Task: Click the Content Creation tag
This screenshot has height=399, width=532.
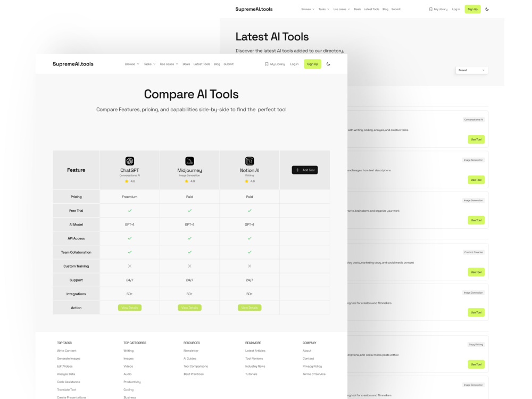Action: click(473, 252)
